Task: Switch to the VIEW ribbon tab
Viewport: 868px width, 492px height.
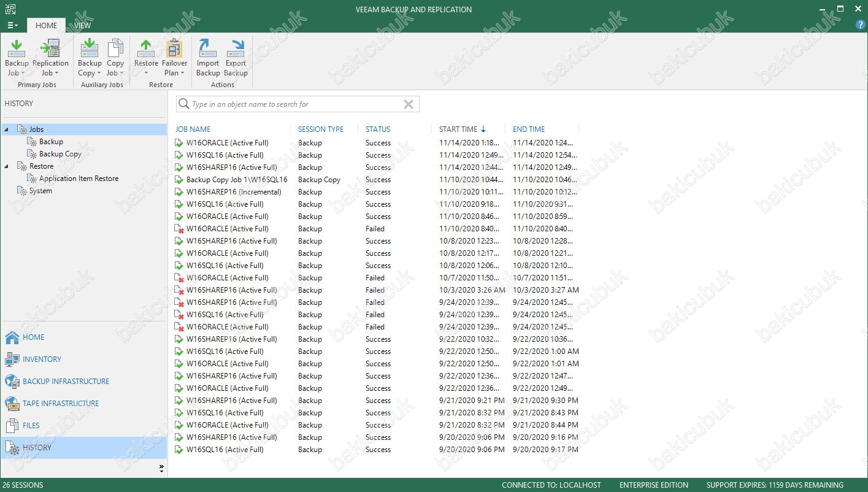Action: click(82, 26)
